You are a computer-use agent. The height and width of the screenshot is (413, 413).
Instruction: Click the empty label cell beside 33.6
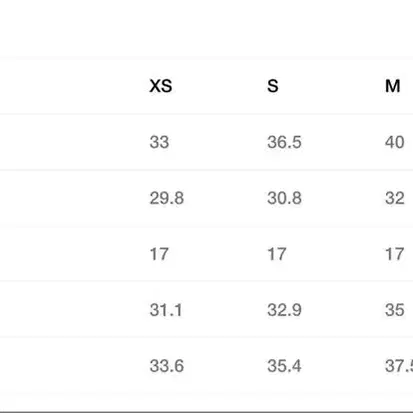pos(72,366)
